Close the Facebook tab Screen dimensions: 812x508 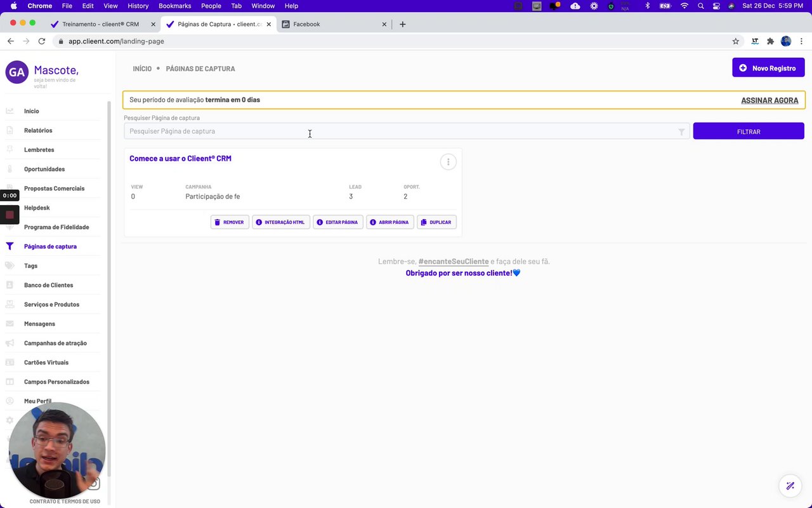point(384,24)
